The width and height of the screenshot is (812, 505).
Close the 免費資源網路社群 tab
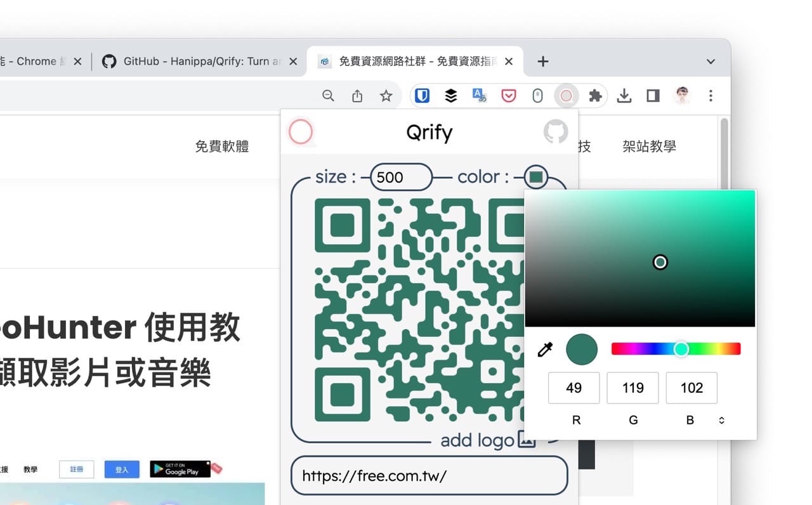pos(509,62)
